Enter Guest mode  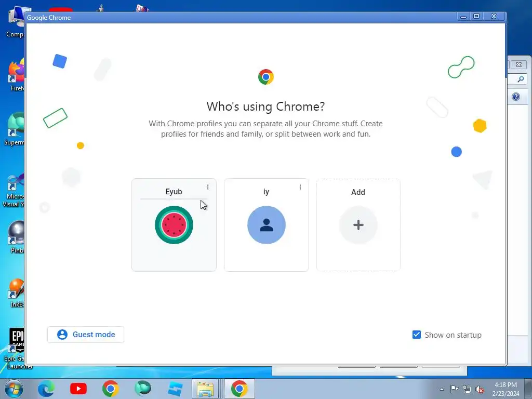pyautogui.click(x=86, y=335)
